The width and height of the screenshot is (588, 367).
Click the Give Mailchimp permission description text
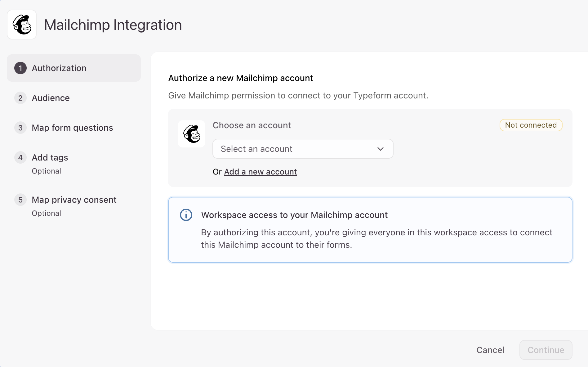click(x=298, y=95)
